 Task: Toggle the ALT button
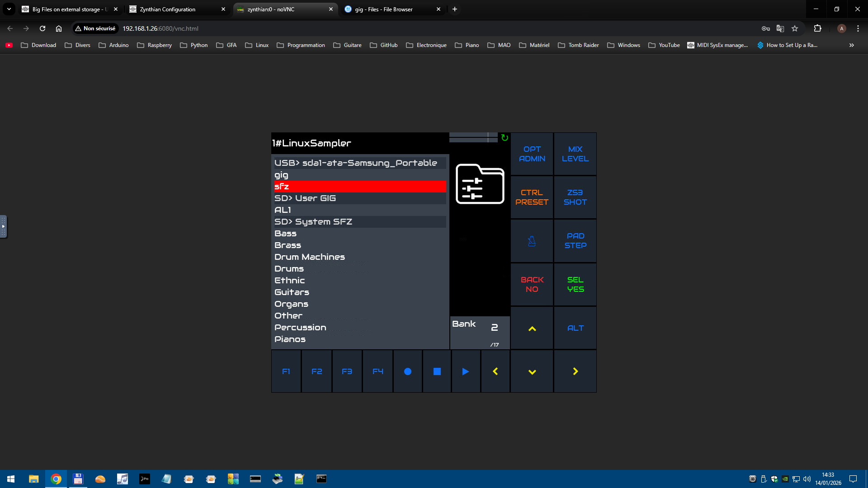tap(575, 328)
